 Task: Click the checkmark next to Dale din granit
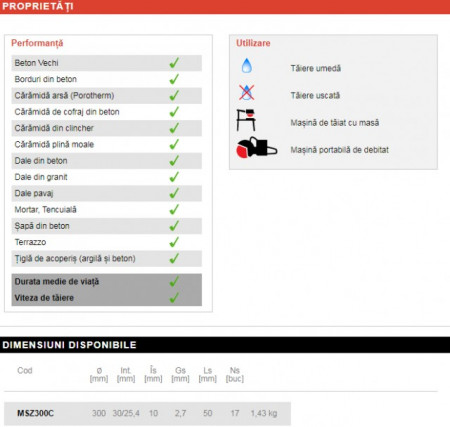tap(174, 177)
